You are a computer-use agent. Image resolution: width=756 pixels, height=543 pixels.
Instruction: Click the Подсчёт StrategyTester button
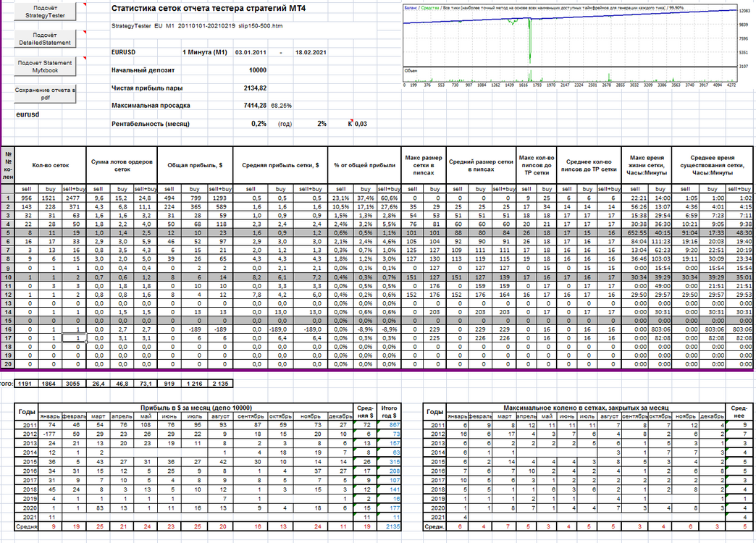46,12
